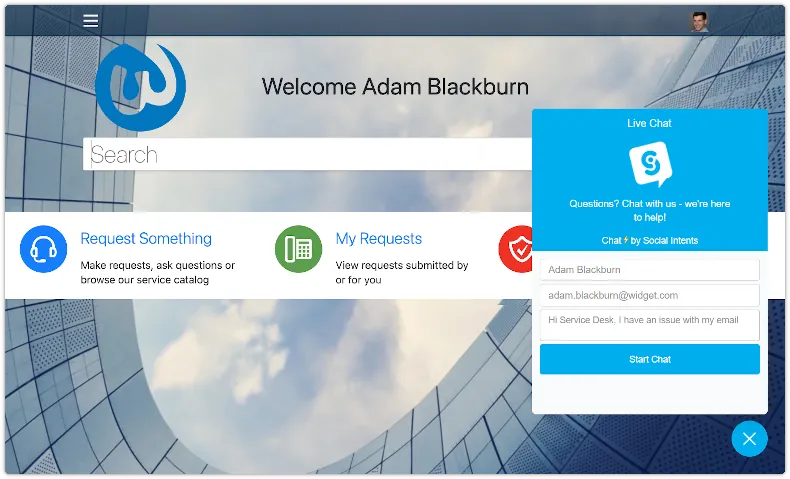Click the Welcome Adam Blackburn heading
790x479 pixels.
pos(395,87)
